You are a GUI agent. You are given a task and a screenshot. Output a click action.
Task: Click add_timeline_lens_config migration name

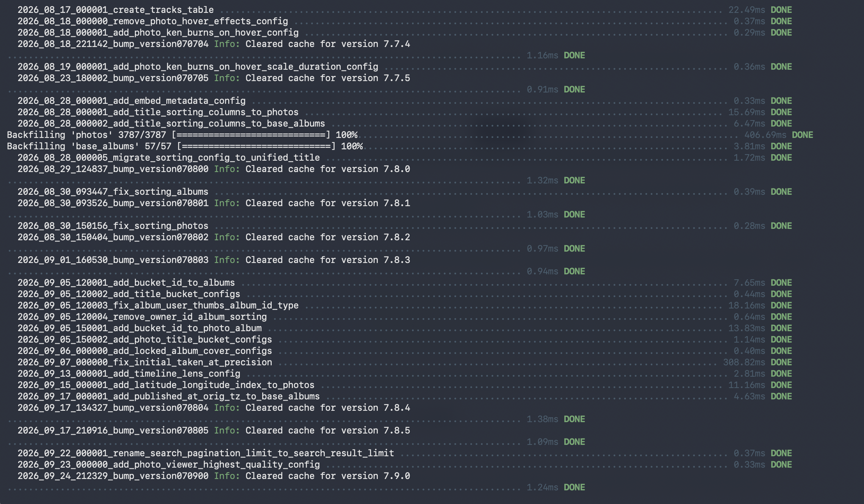coord(129,374)
